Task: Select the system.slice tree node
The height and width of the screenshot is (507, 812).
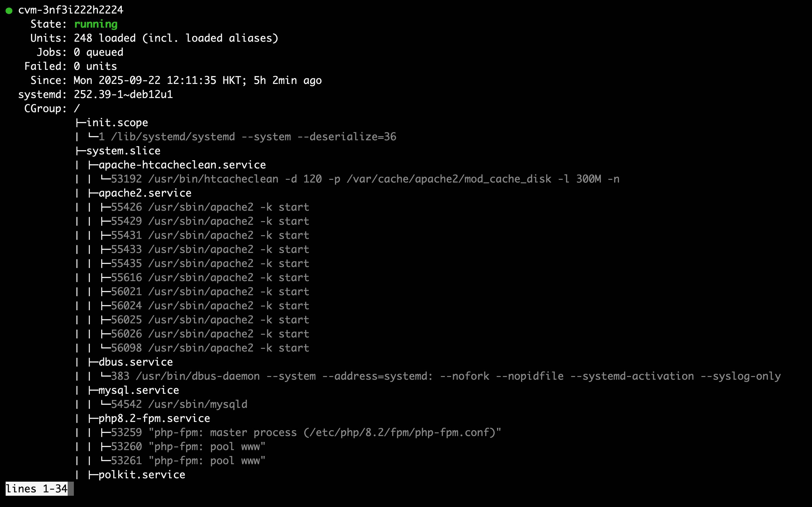Action: pyautogui.click(x=123, y=151)
